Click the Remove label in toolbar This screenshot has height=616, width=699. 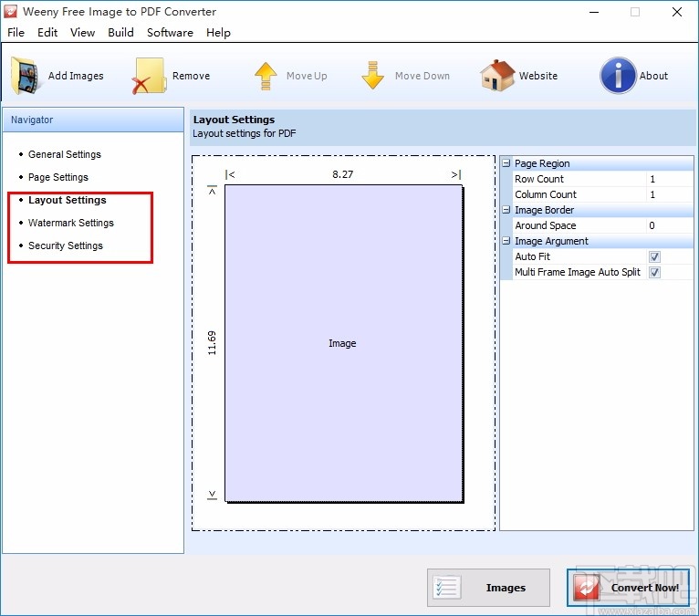pos(192,76)
